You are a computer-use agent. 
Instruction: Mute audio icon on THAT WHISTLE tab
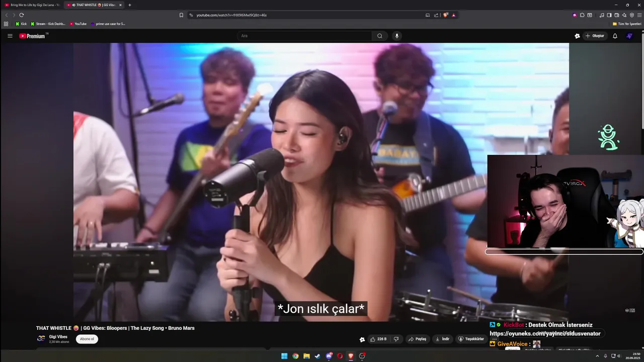74,5
